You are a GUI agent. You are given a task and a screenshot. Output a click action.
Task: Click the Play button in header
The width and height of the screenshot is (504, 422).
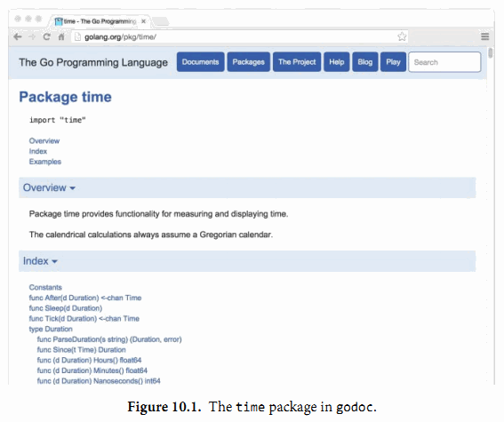click(x=393, y=62)
